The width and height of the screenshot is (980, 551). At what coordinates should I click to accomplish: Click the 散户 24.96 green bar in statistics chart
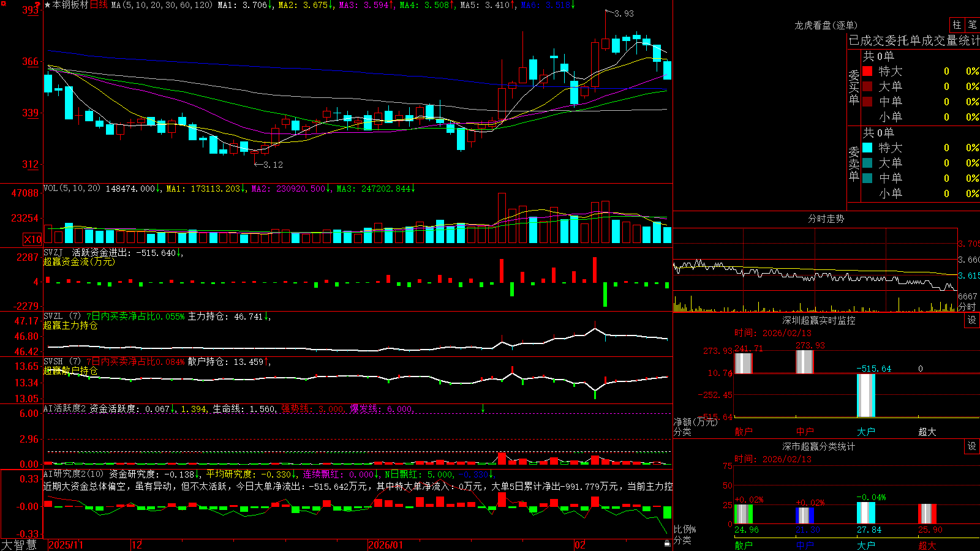tap(744, 514)
